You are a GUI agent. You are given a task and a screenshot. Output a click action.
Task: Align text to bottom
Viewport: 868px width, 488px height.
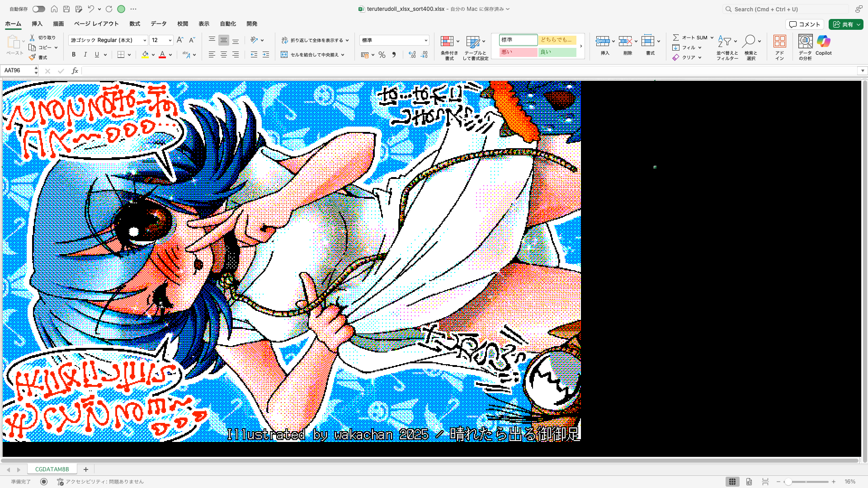[x=235, y=40]
